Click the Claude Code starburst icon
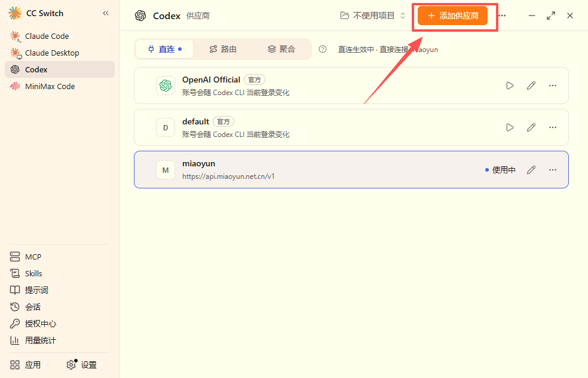 [x=16, y=36]
